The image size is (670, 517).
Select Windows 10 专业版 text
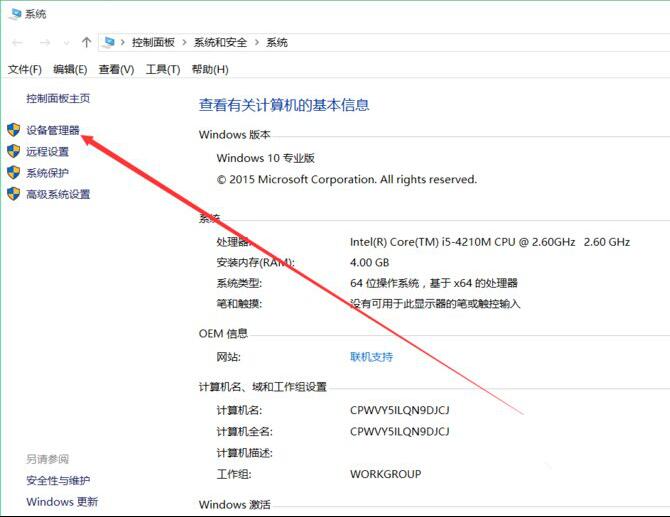266,158
